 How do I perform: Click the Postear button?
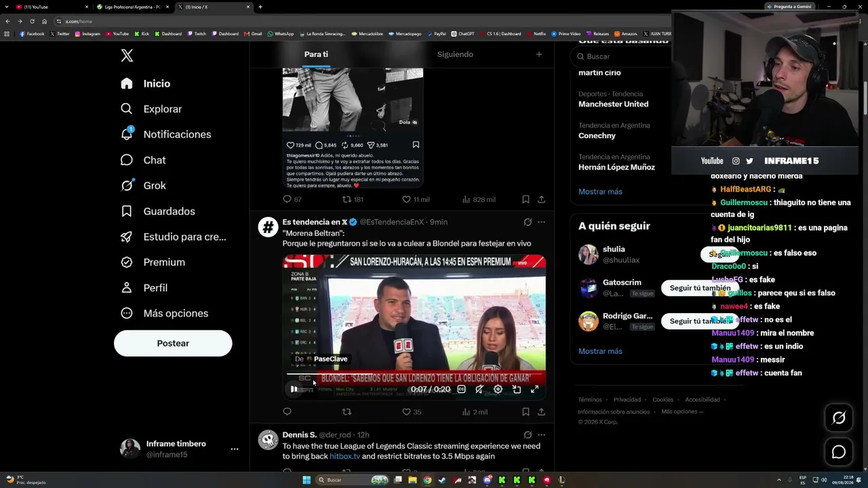coord(173,344)
